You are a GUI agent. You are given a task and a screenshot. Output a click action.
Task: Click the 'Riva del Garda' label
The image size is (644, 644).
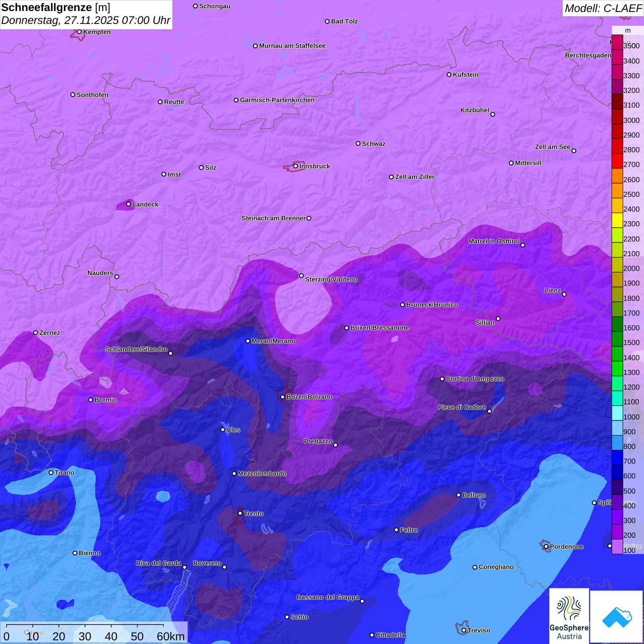click(159, 563)
